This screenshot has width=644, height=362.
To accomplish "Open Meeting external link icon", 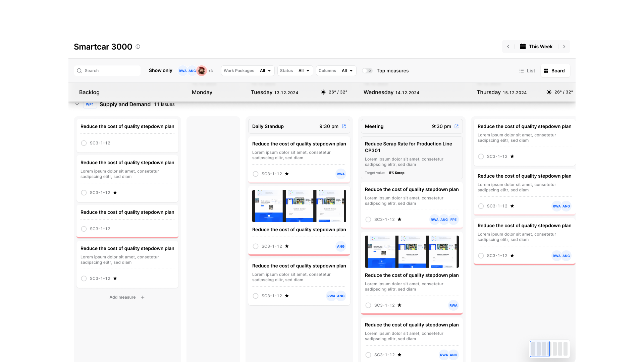I will click(457, 126).
